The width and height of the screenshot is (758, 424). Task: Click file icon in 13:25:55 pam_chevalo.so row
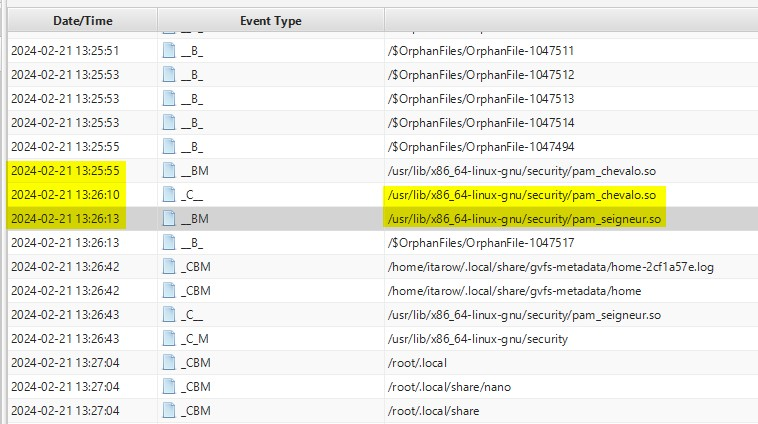(169, 170)
